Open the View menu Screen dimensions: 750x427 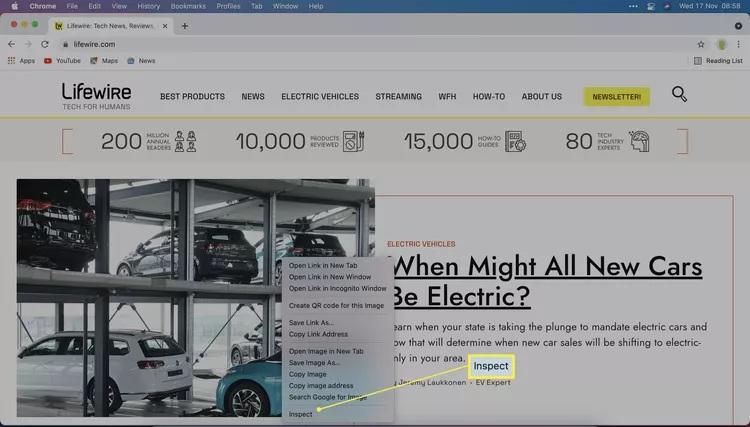(x=119, y=6)
